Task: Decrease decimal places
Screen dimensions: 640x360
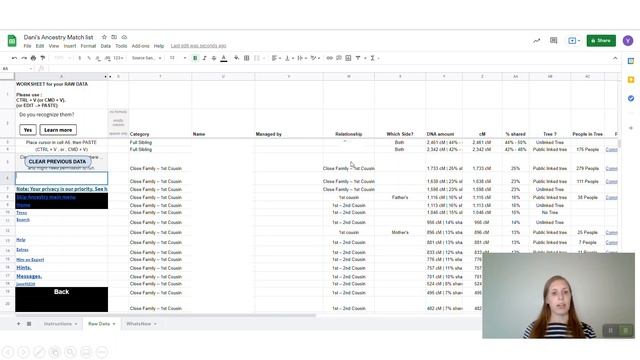Action: (98, 58)
